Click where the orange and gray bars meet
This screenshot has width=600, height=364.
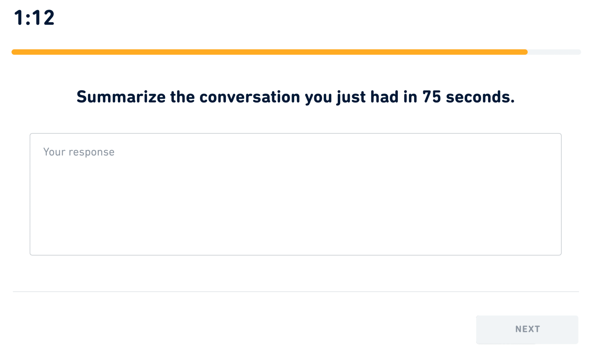(x=526, y=52)
